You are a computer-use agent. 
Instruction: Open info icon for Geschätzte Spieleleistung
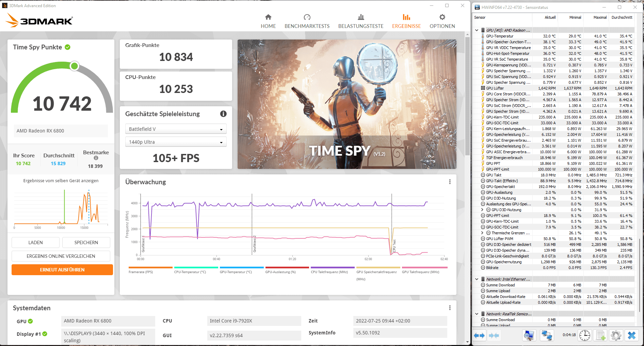point(223,114)
